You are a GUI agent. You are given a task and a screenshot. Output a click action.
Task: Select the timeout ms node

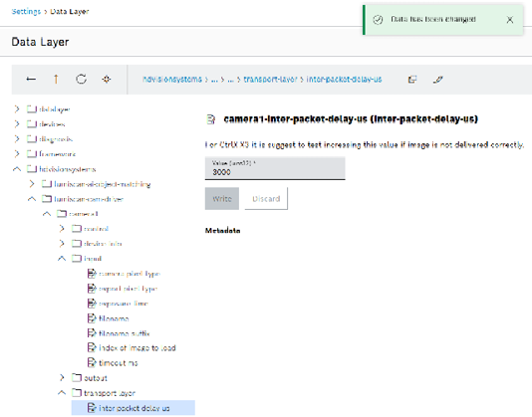(119, 362)
